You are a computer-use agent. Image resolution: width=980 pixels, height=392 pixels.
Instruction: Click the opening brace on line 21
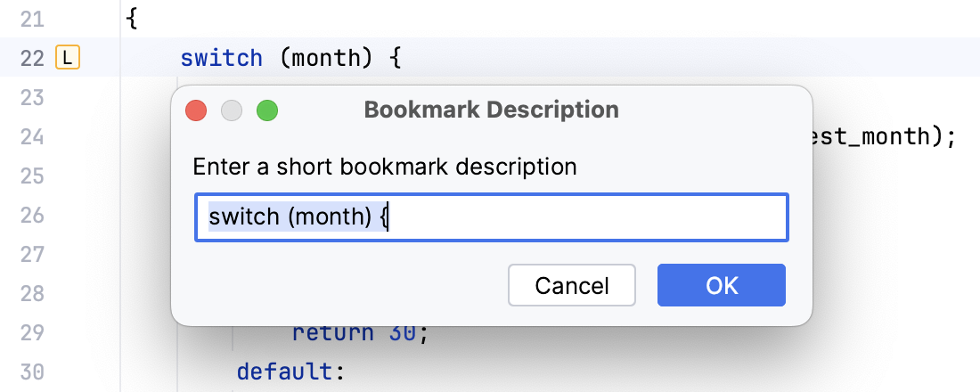point(131,20)
